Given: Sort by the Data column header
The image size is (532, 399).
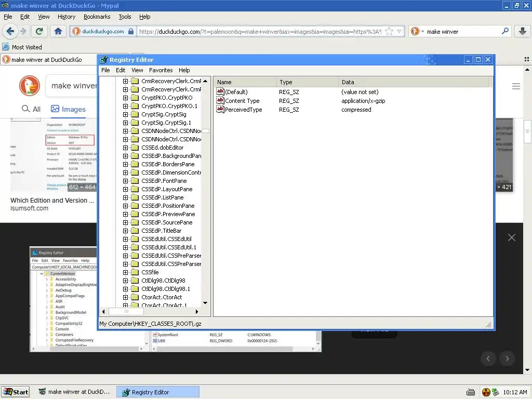Looking at the screenshot, I should [413, 82].
